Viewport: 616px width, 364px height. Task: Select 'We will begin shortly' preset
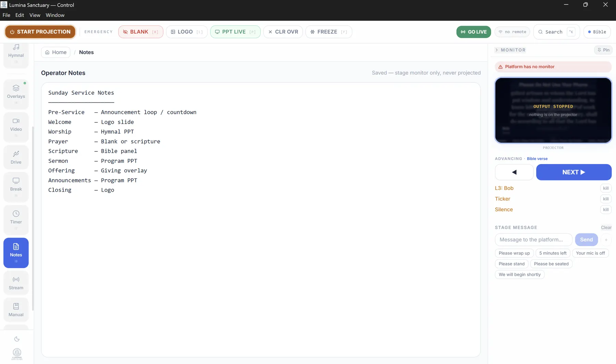click(x=519, y=274)
